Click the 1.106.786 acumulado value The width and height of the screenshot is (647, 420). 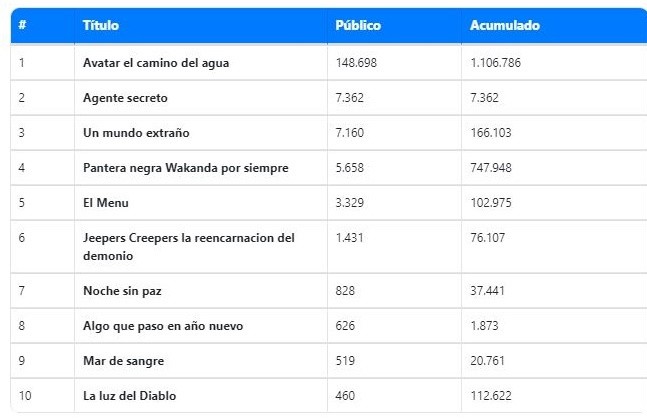click(496, 63)
